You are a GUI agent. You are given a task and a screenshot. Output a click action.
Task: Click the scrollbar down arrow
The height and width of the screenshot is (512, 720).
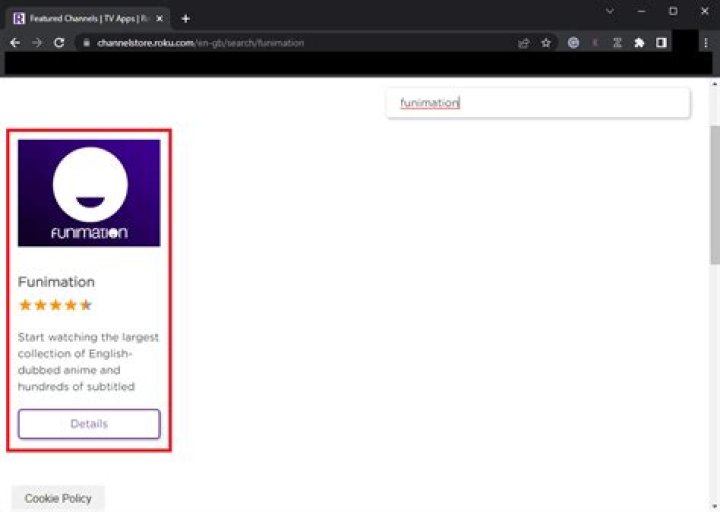(714, 506)
